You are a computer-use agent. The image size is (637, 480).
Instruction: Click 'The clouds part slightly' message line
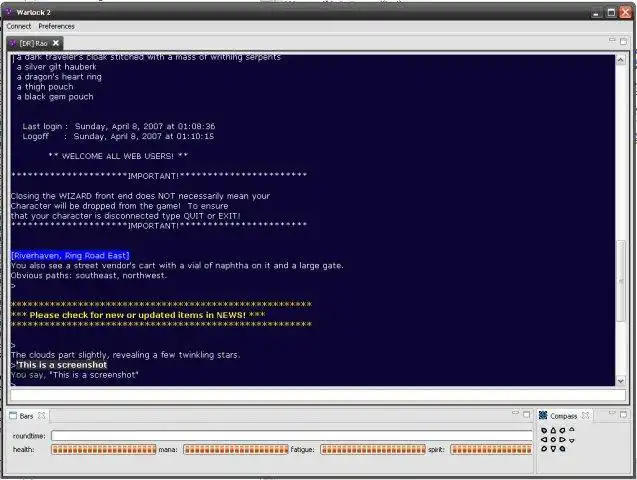point(126,355)
